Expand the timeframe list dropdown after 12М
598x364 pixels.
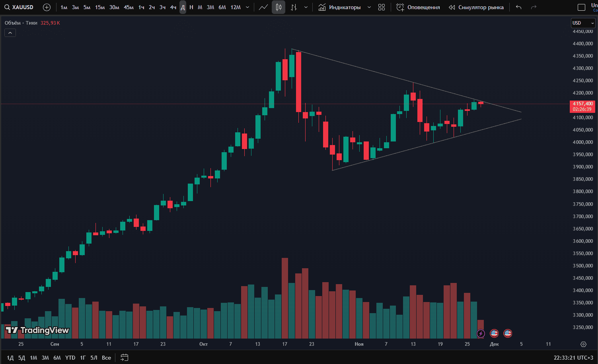tap(247, 7)
